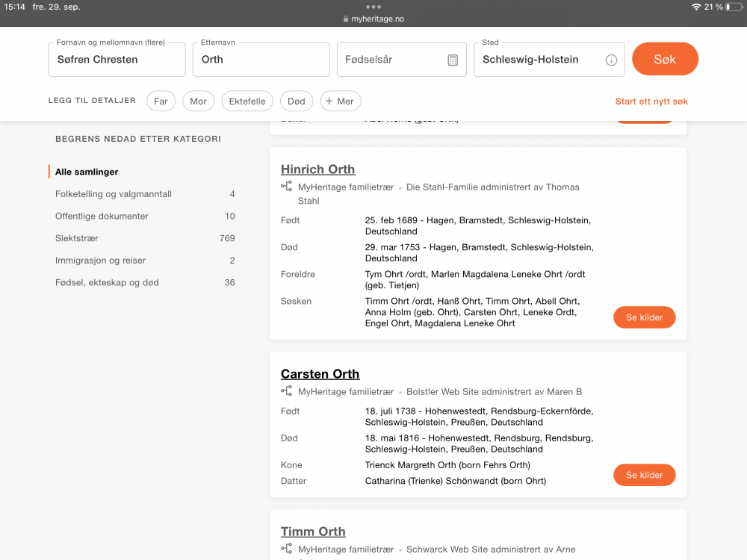This screenshot has height=560, width=747.
Task: Expand the Mer details options
Action: click(341, 102)
